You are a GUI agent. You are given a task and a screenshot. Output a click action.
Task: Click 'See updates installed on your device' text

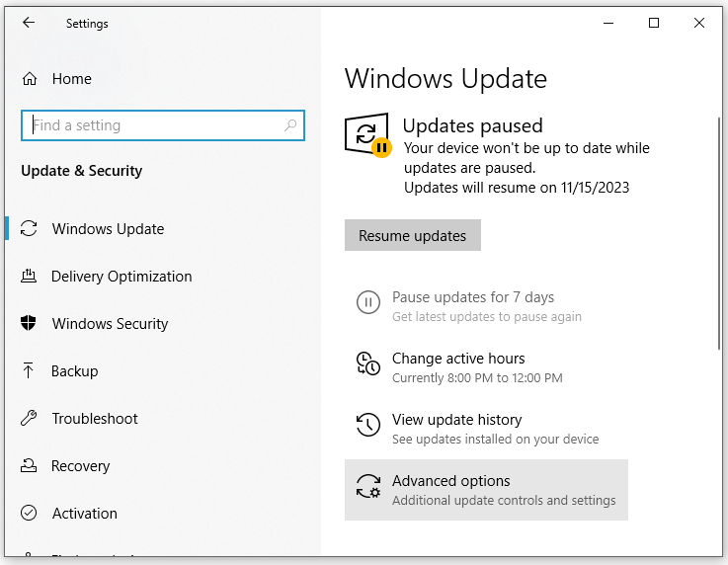[x=496, y=440]
